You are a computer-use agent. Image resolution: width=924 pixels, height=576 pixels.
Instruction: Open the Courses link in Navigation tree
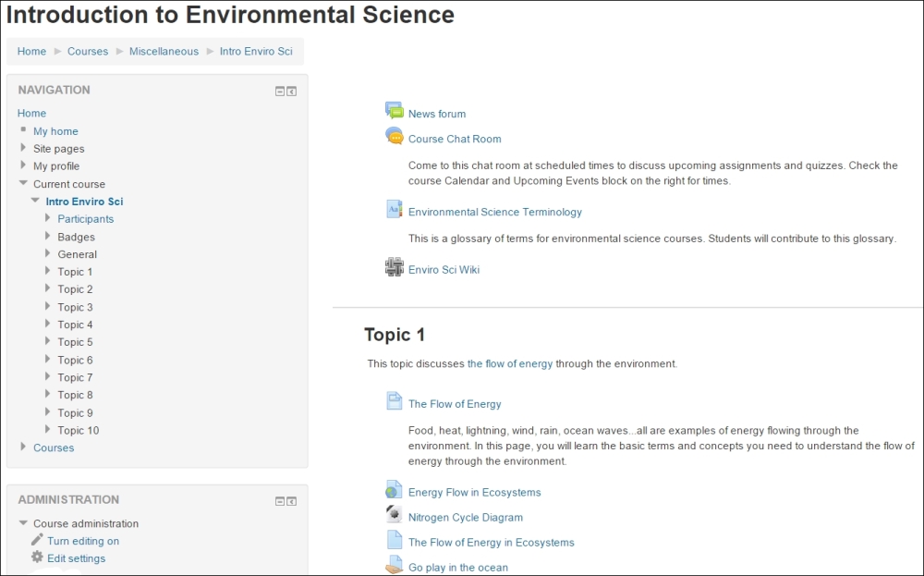pyautogui.click(x=54, y=447)
